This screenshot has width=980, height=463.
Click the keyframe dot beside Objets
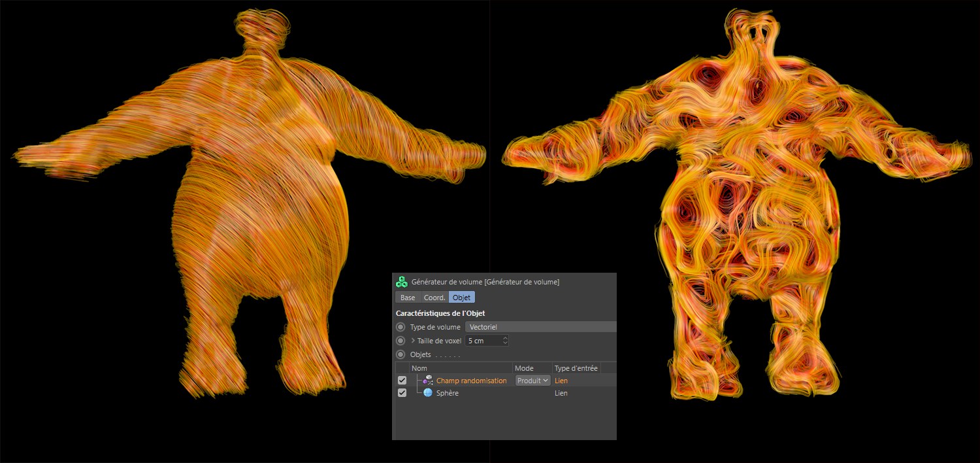coord(400,354)
